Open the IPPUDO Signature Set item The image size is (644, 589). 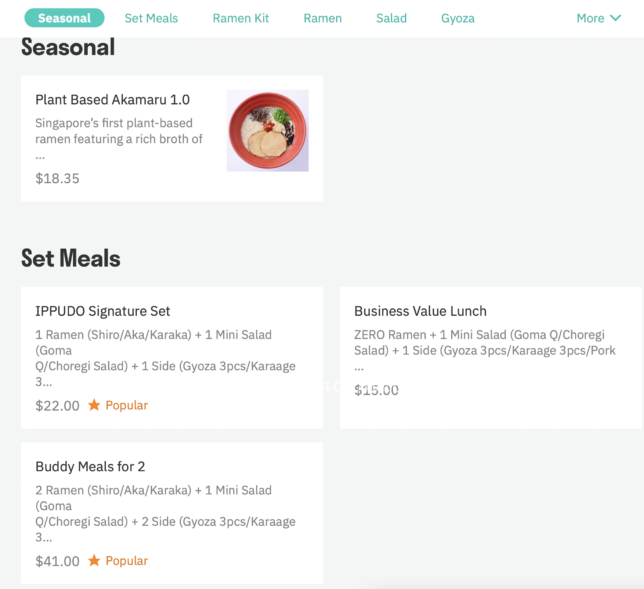(103, 311)
